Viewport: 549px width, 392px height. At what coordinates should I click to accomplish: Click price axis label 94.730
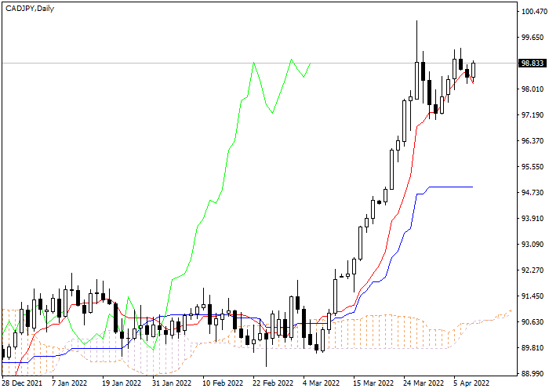(533, 193)
